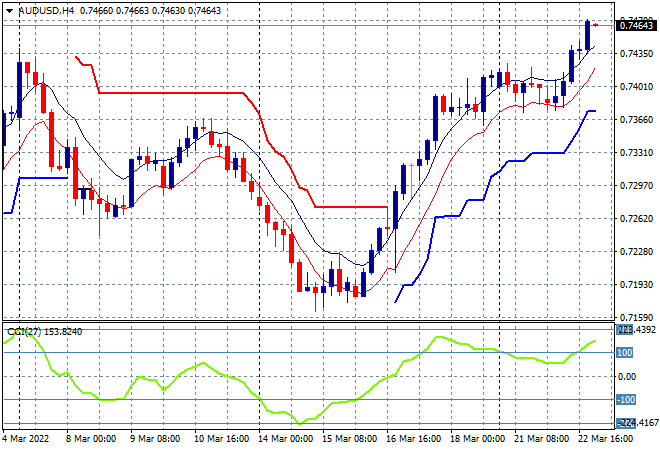Click the 4 Mar 2022 date label
This screenshot has height=450, width=660.
(x=28, y=438)
